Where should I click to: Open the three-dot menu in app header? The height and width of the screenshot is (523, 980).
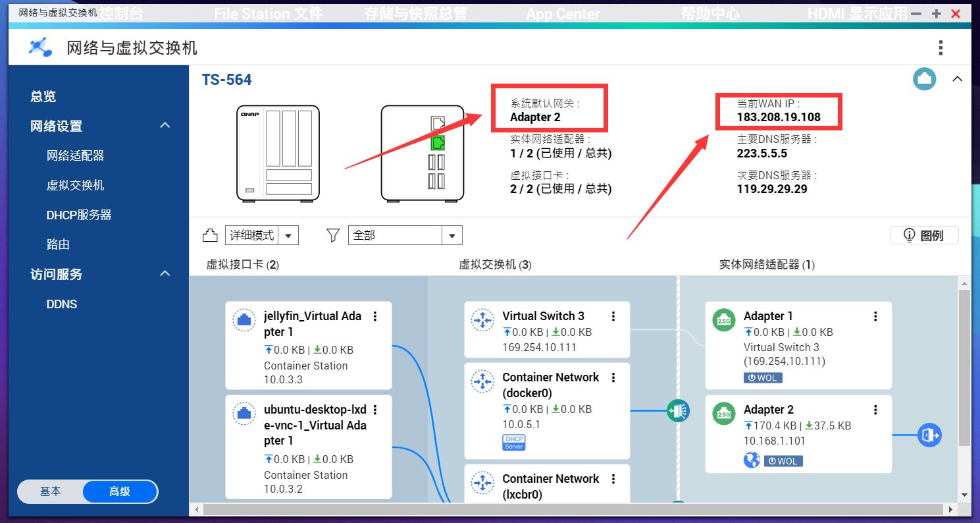click(941, 47)
